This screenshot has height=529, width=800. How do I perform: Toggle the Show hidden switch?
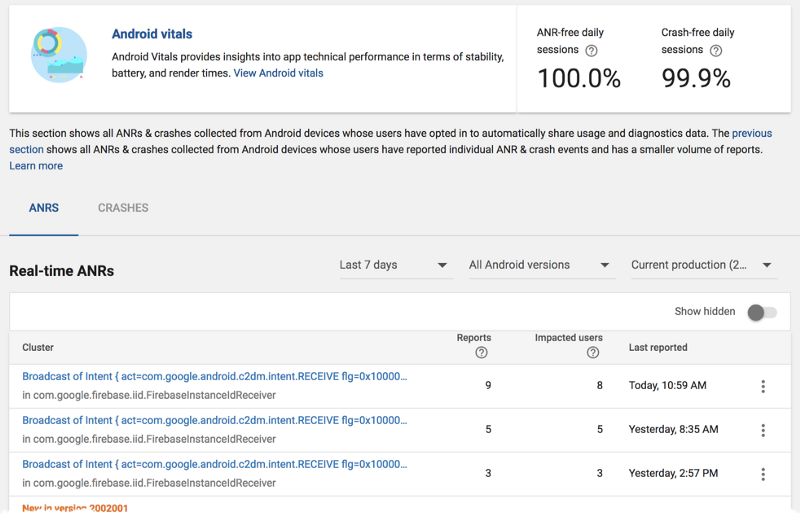761,312
